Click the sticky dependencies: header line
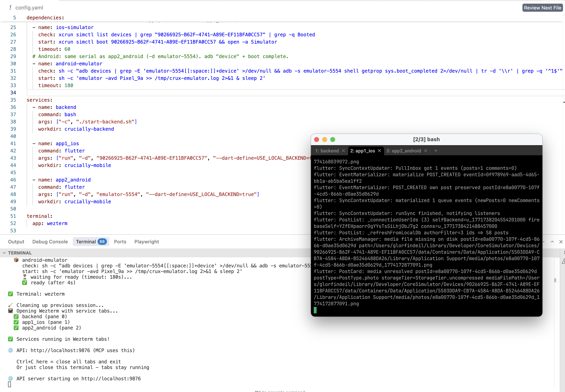Screen dimensions: 565x392 click(45, 18)
